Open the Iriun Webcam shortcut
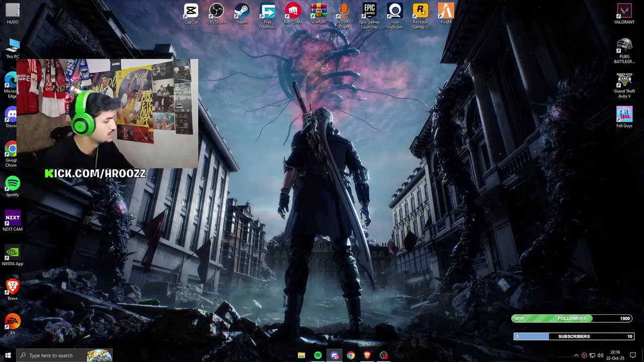The height and width of the screenshot is (362, 644). point(395,16)
